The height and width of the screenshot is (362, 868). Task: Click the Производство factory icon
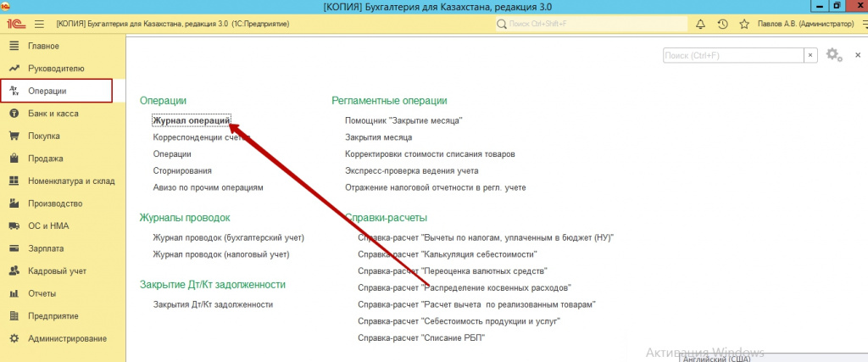(15, 203)
